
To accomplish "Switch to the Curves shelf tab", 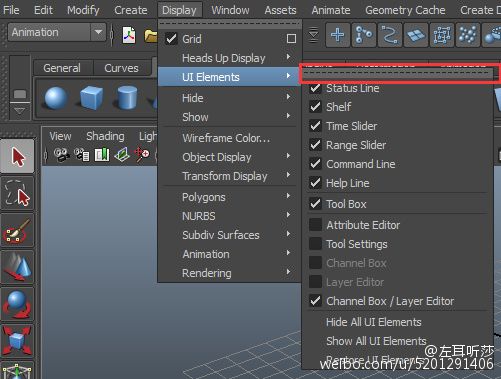I will [x=121, y=68].
